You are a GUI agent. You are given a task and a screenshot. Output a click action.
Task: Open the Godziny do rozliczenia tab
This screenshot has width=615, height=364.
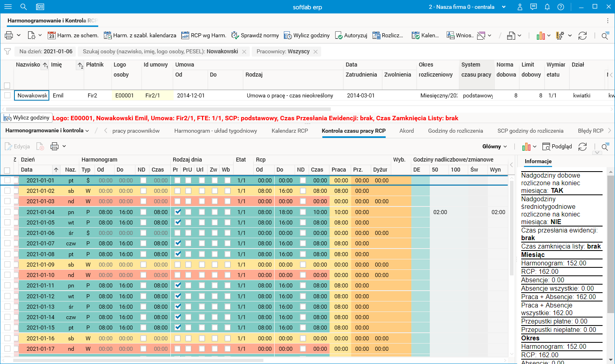click(x=455, y=131)
